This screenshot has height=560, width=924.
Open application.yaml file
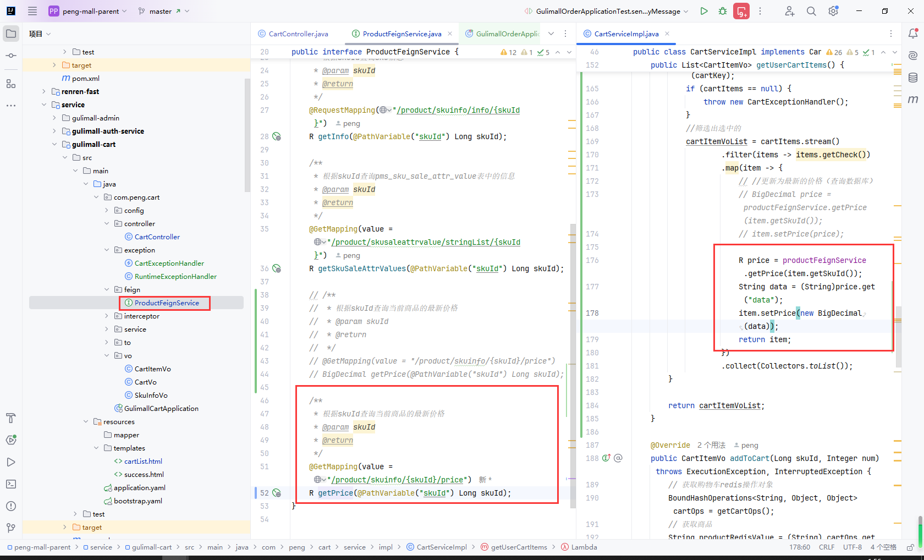[139, 488]
